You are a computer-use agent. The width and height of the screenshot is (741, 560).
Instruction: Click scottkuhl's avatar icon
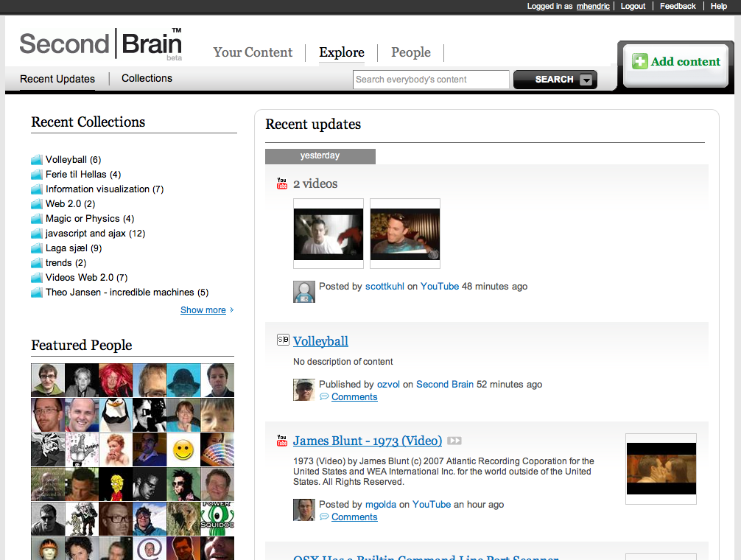pyautogui.click(x=304, y=292)
